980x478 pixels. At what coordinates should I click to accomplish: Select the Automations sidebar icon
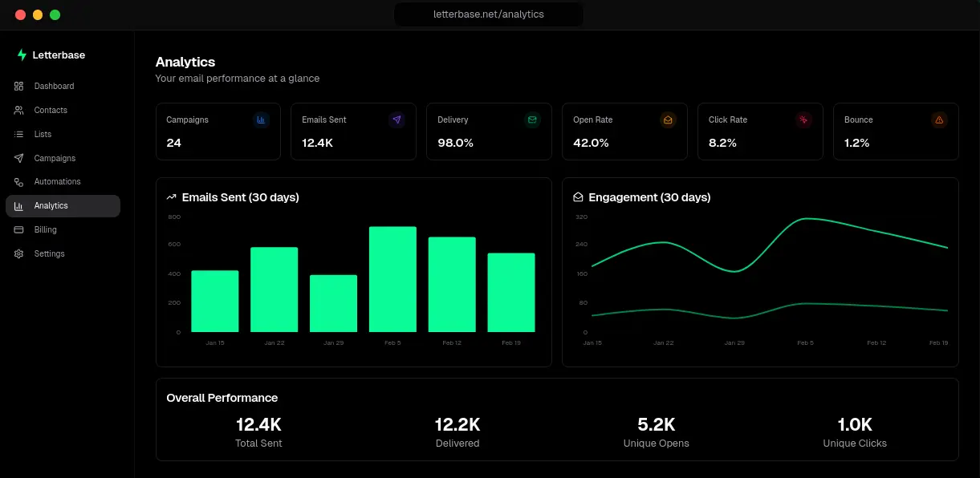click(18, 182)
